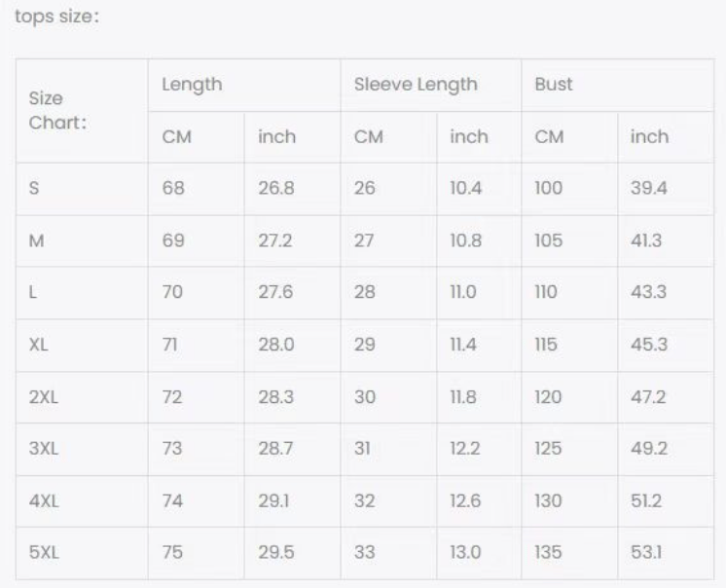Click the 'tops size:' heading text
The width and height of the screenshot is (726, 588).
click(57, 18)
